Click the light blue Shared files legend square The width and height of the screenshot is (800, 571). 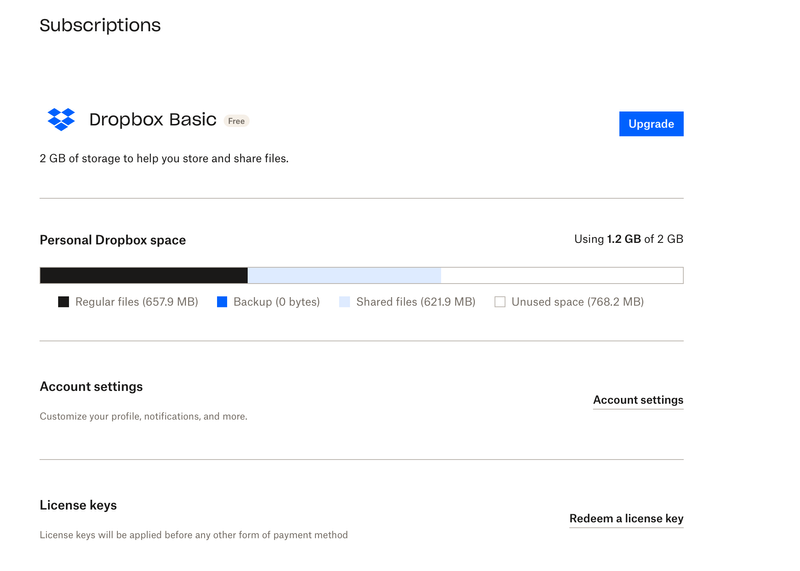345,301
